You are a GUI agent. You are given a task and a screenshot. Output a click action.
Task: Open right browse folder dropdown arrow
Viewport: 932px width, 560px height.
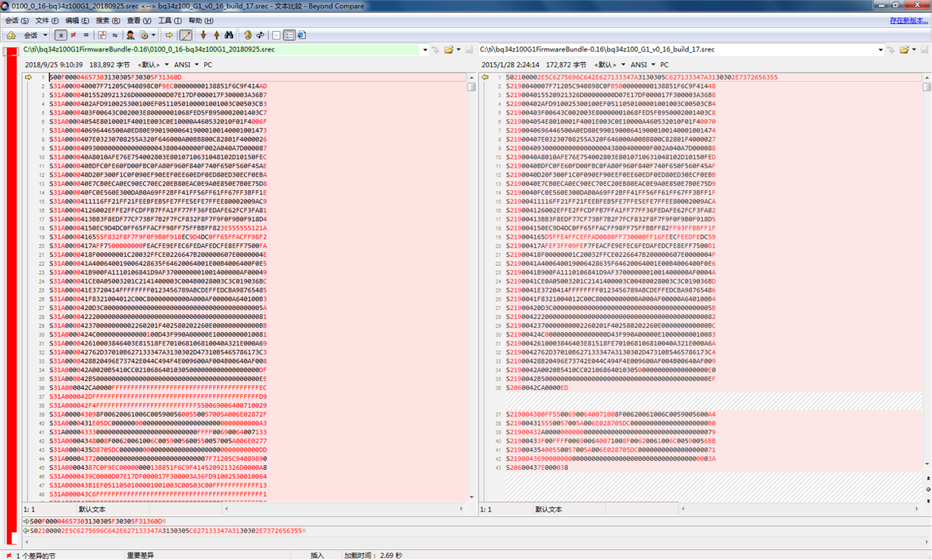[x=914, y=50]
